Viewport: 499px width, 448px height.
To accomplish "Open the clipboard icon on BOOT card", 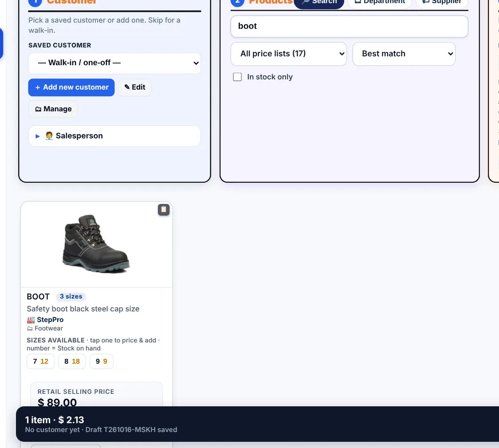I will tap(164, 210).
